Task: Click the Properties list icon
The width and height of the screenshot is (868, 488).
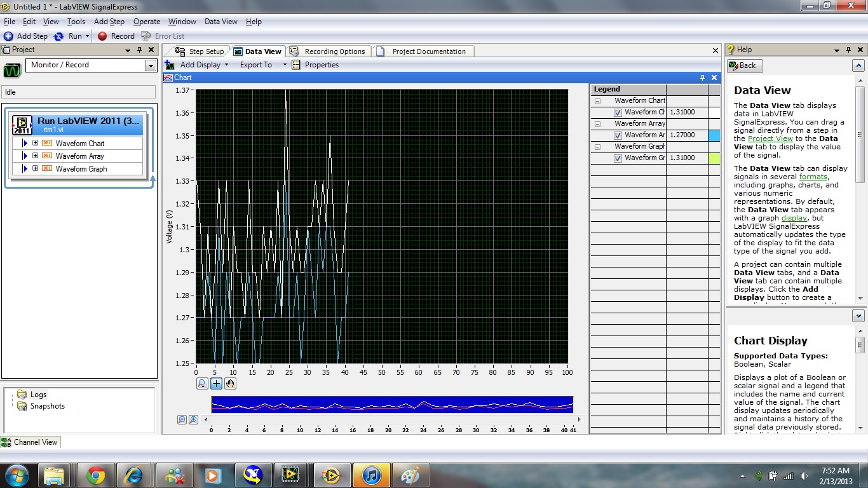Action: pos(296,65)
